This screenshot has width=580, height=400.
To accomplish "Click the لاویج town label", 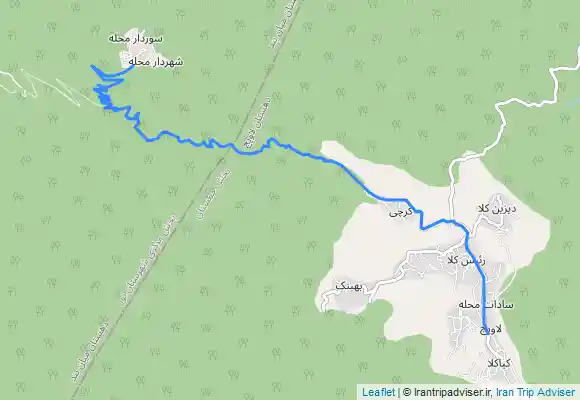I will tap(491, 329).
